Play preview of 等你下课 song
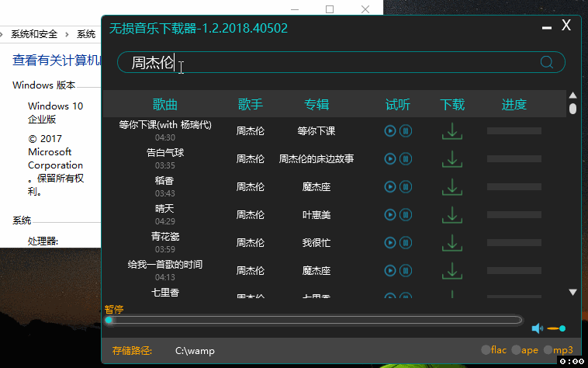588x368 pixels. [x=390, y=131]
